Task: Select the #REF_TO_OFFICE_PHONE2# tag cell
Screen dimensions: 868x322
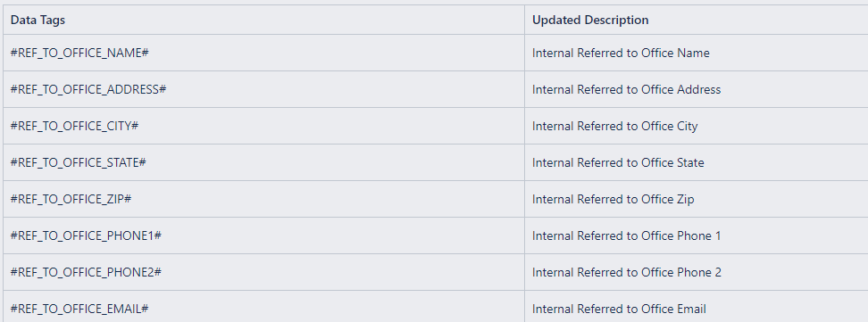Action: 263,272
